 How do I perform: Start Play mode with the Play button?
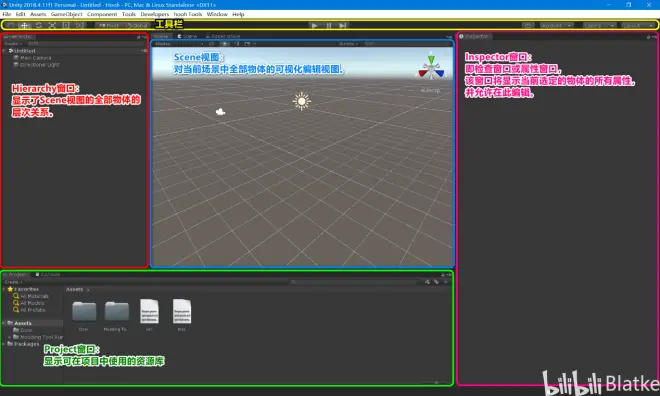(314, 26)
